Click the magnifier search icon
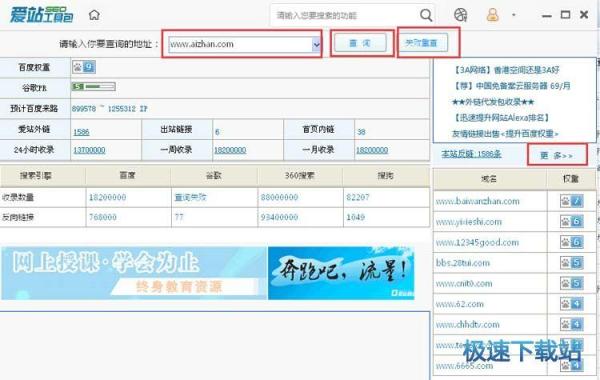 tap(426, 15)
